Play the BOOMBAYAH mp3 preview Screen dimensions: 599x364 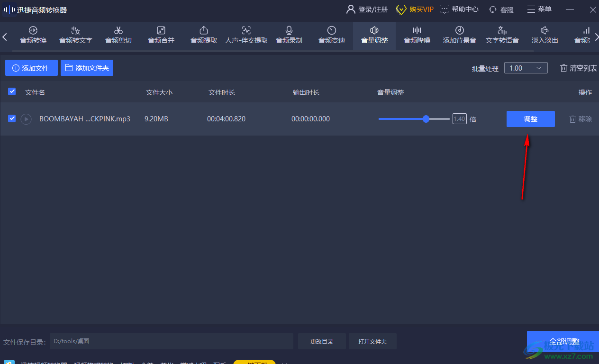click(x=26, y=119)
